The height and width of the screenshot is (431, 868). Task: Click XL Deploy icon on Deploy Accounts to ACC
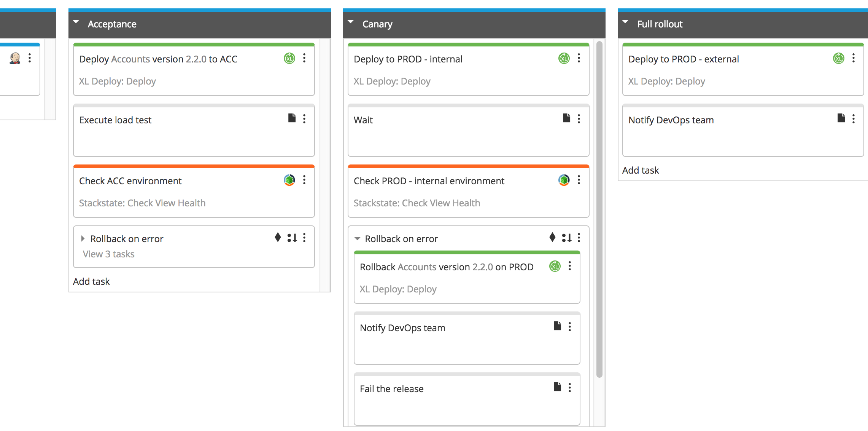[289, 58]
